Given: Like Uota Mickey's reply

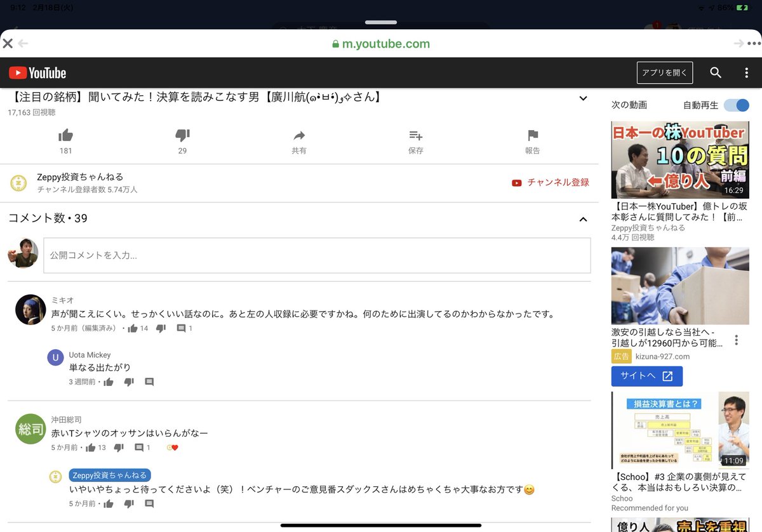Looking at the screenshot, I should pos(109,382).
